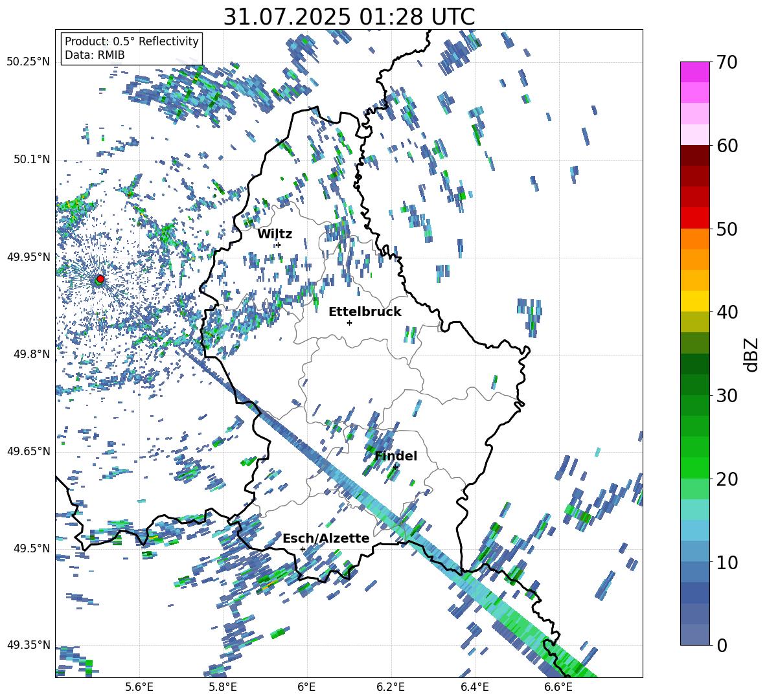Viewport: 767px width, 700px height.
Task: Click the 10 colorbar tick label
Action: click(727, 562)
